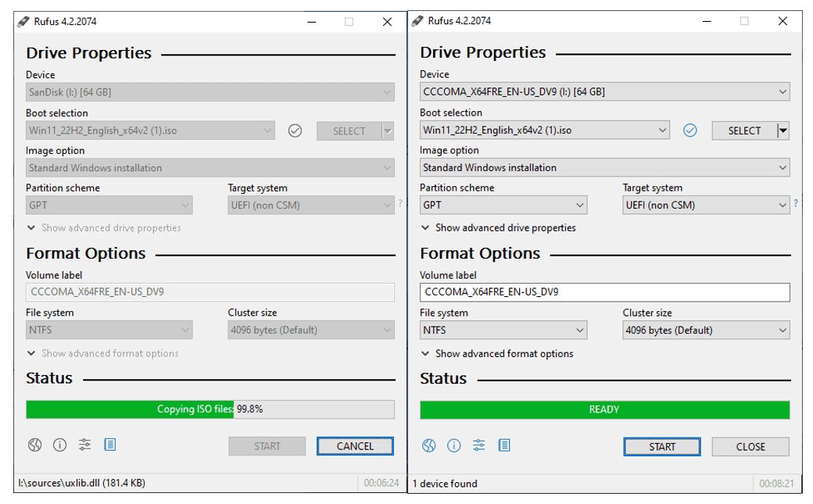Click CANCEL button in left window
813x504 pixels.
(355, 446)
